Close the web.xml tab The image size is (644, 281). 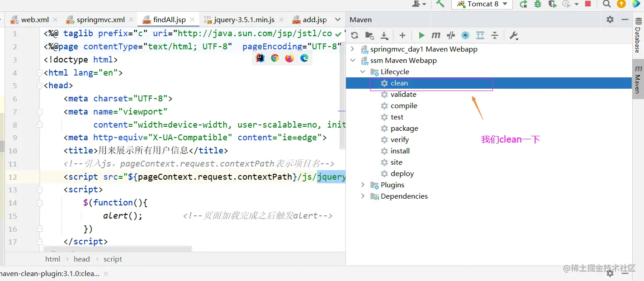tap(56, 20)
